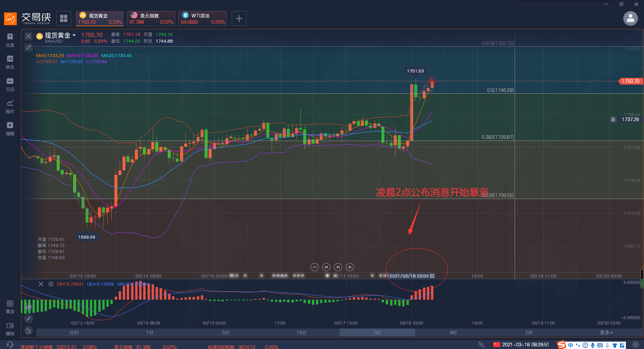
Task: Zoom in chart with plus circle button
Action: pos(350,267)
